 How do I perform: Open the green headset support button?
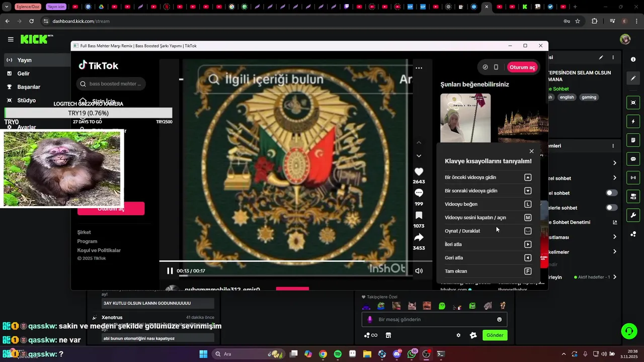pos(629,331)
